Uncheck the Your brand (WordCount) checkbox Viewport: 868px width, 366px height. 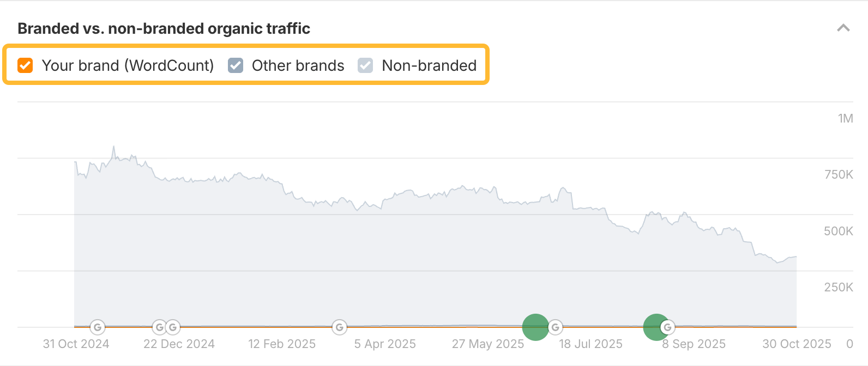[25, 65]
